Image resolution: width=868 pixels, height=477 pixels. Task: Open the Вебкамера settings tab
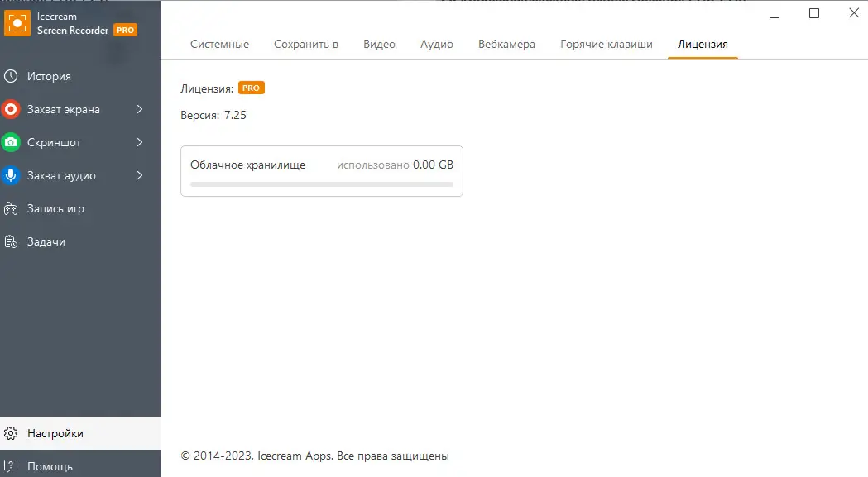click(x=506, y=44)
